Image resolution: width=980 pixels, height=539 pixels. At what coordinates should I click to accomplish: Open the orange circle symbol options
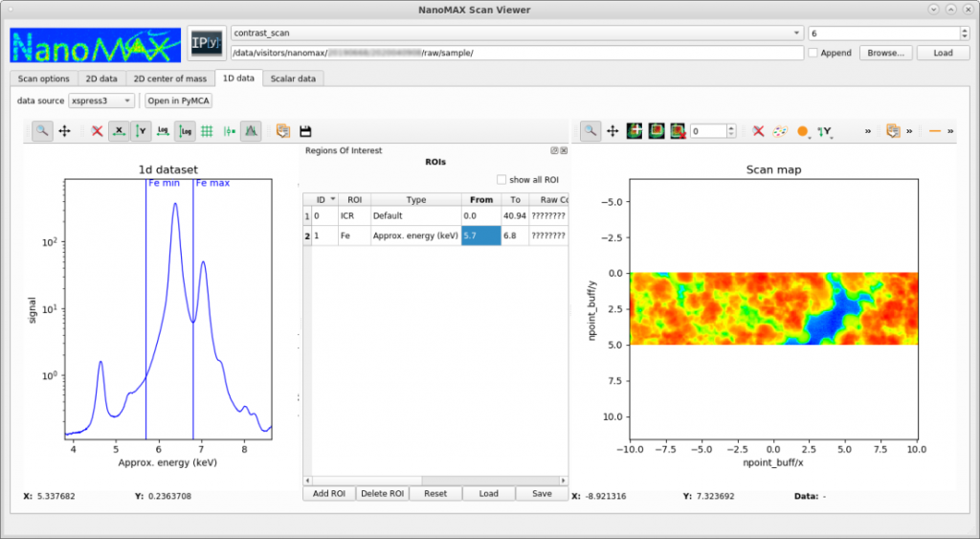(x=803, y=131)
